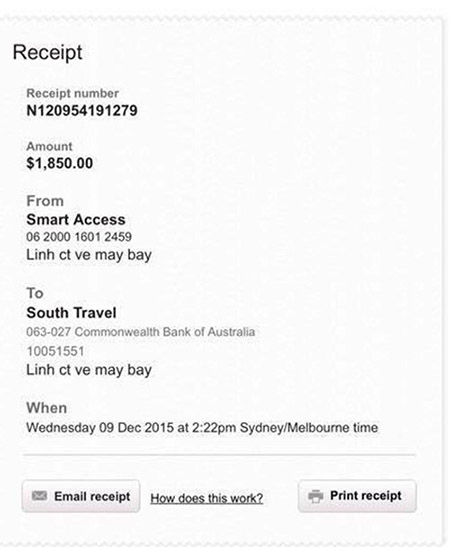This screenshot has height=547, width=450.
Task: Click the "Receipt number" label
Action: click(x=73, y=93)
